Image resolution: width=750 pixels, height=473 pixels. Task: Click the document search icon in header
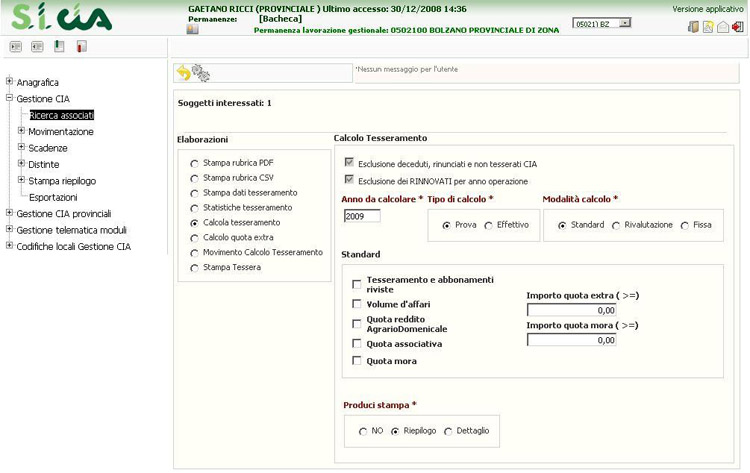pos(708,27)
